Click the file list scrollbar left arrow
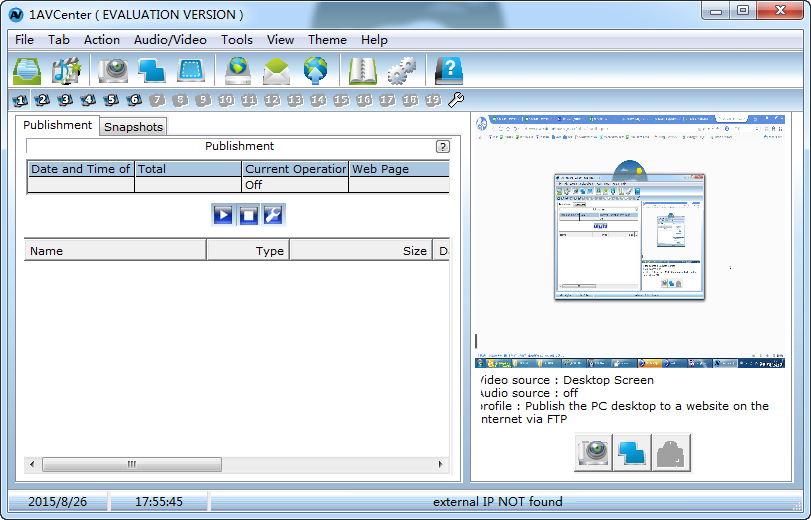 pyautogui.click(x=32, y=464)
